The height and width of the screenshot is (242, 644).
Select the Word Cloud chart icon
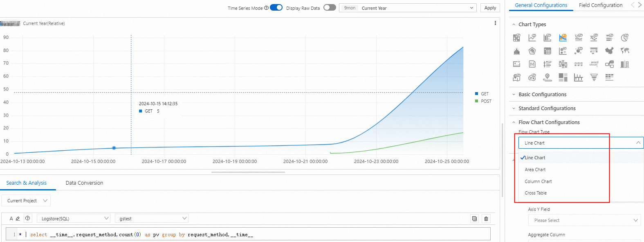pyautogui.click(x=594, y=64)
